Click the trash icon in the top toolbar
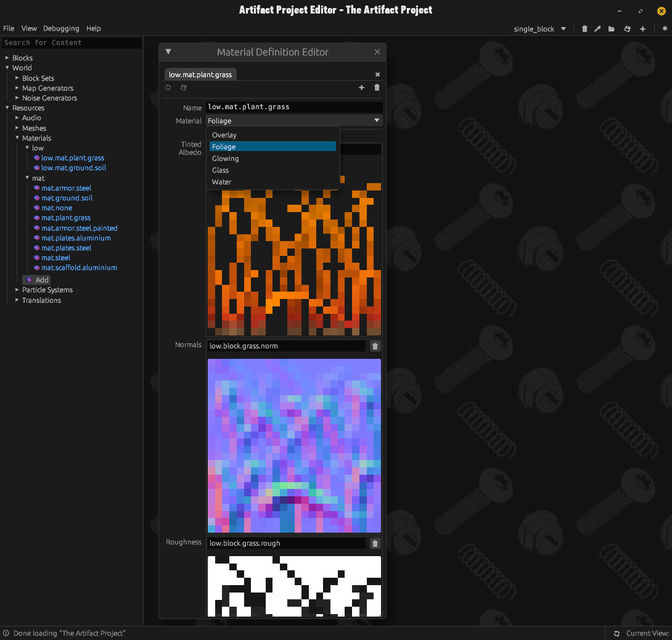Viewport: 672px width, 640px height. point(584,29)
